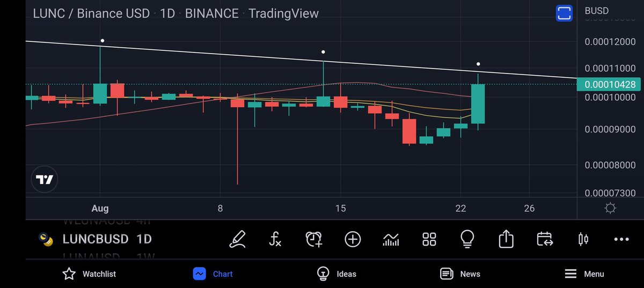
Task: Open the date range calendar icon
Action: coord(544,239)
